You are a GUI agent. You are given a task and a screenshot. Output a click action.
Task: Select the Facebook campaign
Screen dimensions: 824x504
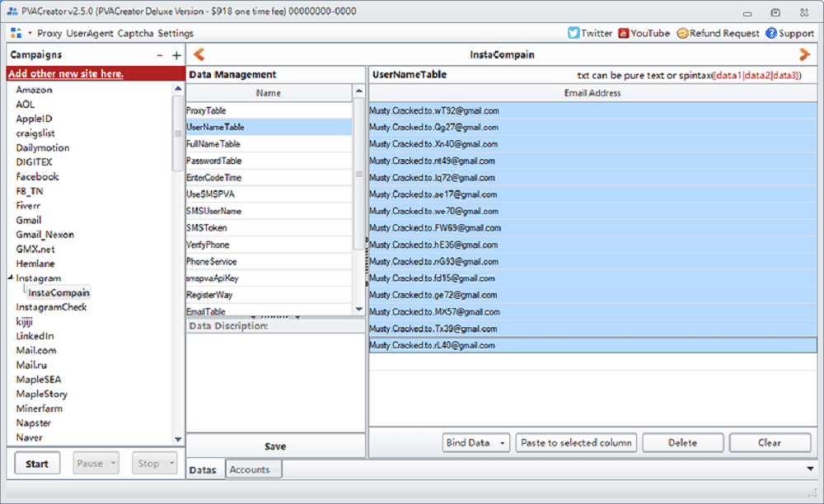(x=37, y=176)
